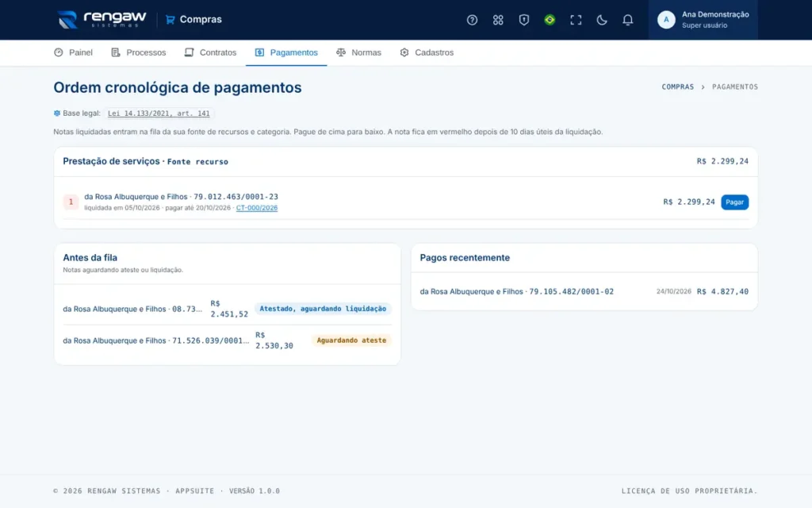Toggle dark mode moon icon

[601, 20]
